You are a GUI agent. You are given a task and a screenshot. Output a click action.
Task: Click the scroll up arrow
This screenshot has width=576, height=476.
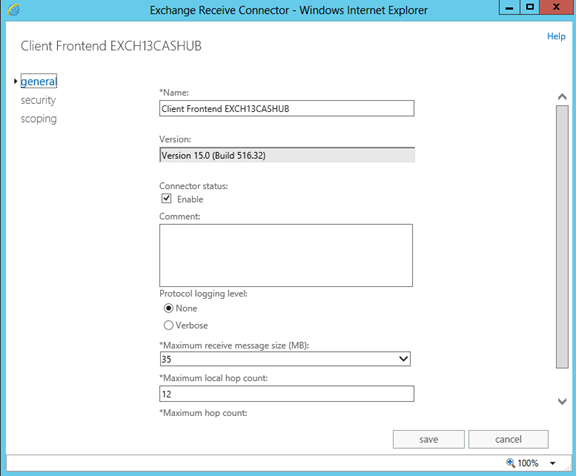[x=562, y=97]
